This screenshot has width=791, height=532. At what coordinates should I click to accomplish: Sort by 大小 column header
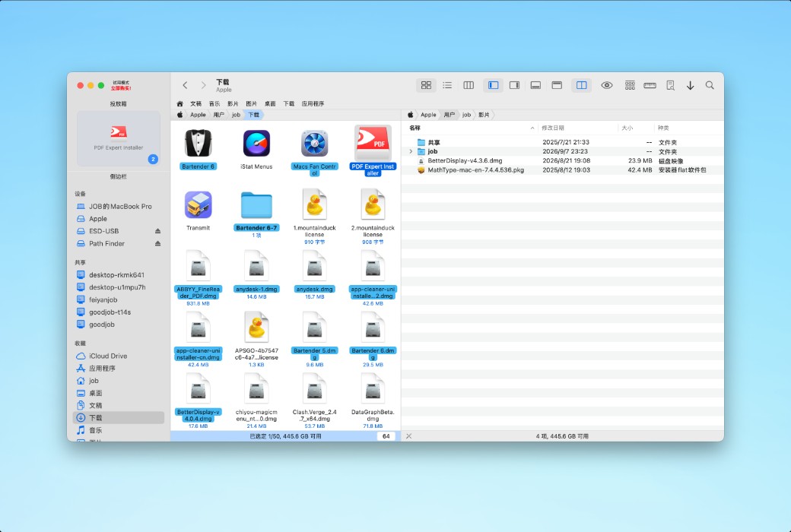[x=627, y=128]
